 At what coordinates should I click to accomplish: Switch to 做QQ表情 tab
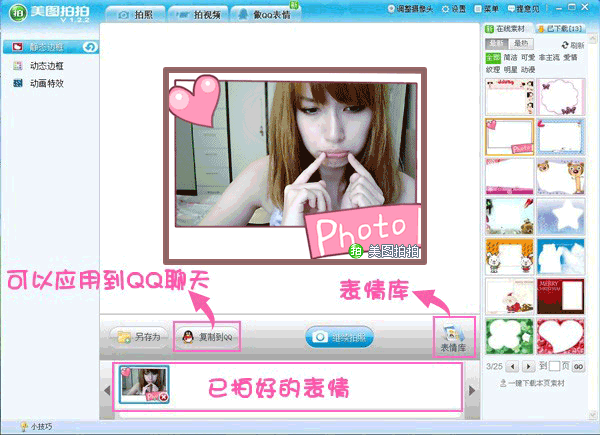[266, 15]
